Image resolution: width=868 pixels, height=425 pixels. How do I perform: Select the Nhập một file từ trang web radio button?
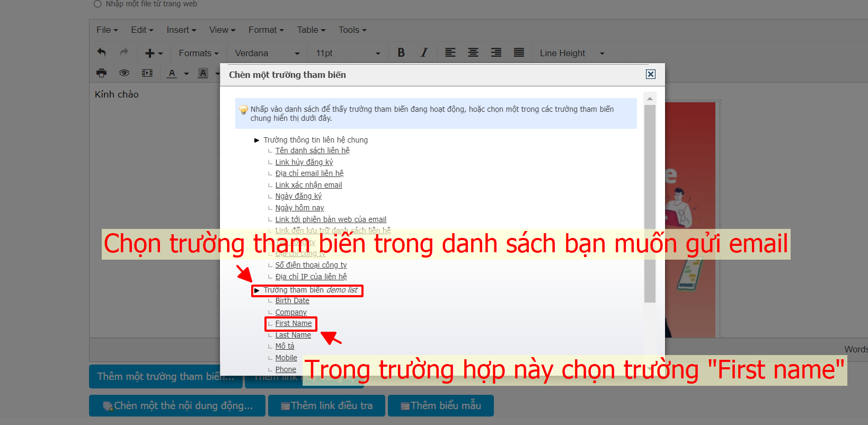[98, 4]
